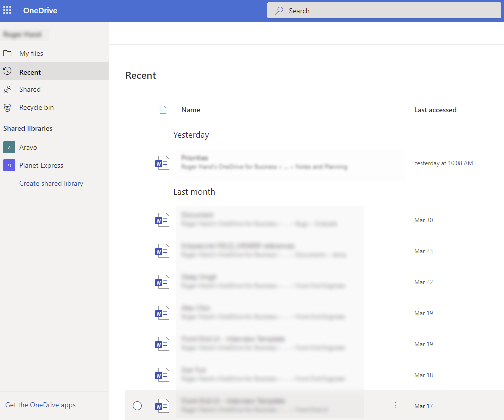Click the Shared libraries section heading
The width and height of the screenshot is (504, 420).
28,129
